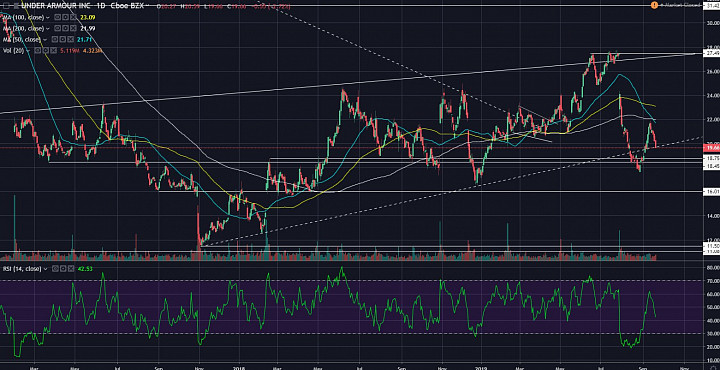Toggle the small square box before symbol title
Screen dimensions: 720x370
6,6
